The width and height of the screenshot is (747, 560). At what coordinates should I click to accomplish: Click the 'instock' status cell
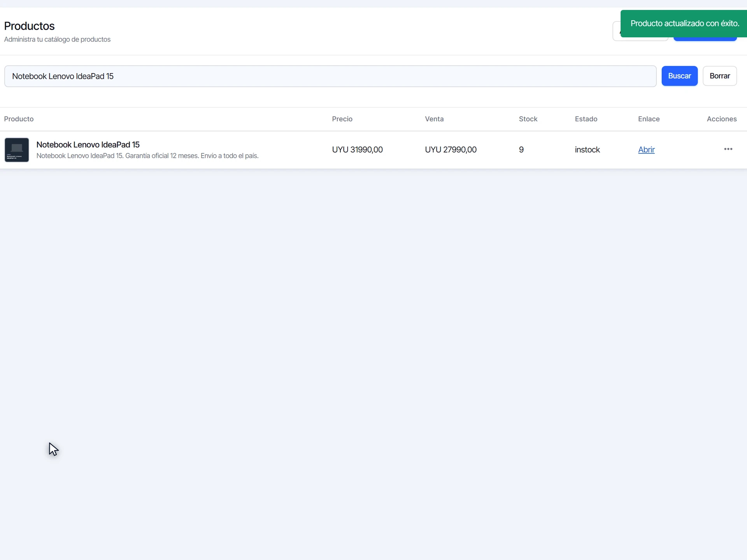(x=587, y=150)
